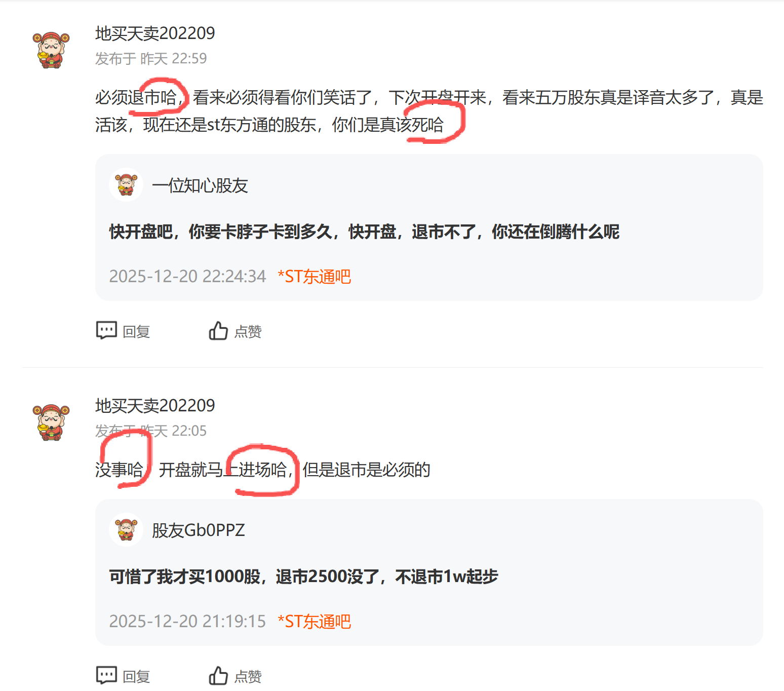
Task: Click the small avatar beside 一位知心股友
Action: 126,185
